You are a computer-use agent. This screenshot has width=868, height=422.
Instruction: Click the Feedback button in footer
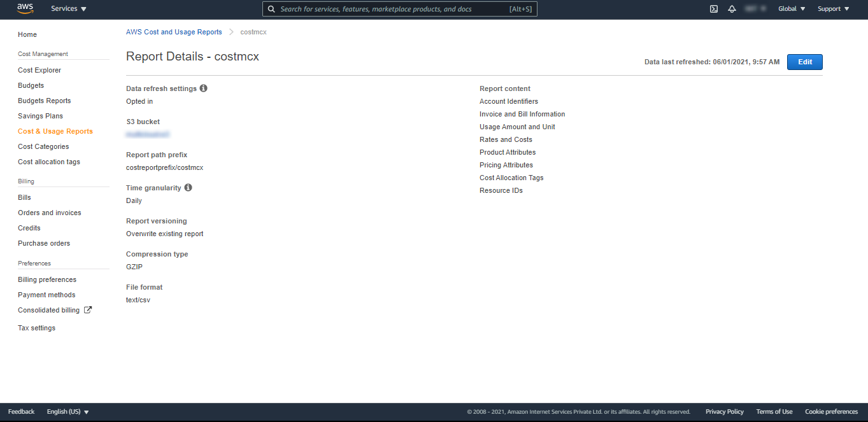click(21, 412)
